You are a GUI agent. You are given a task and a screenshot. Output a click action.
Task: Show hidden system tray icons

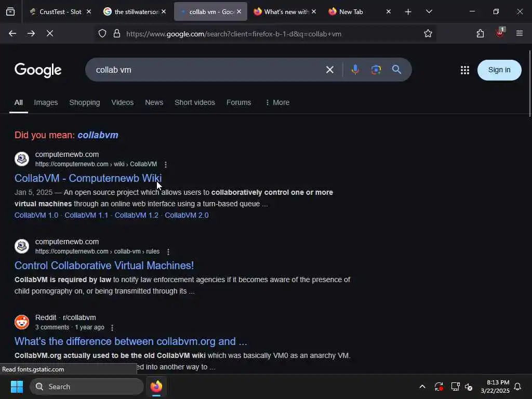(422, 387)
